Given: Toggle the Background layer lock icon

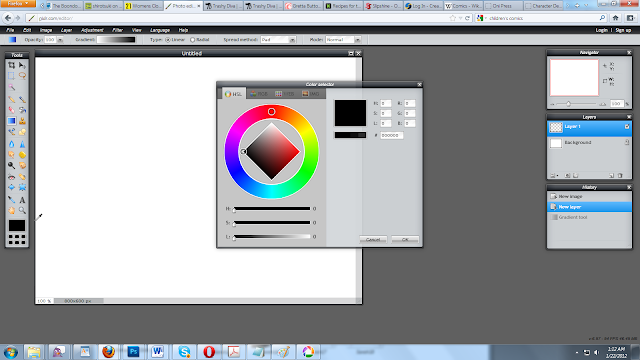Looking at the screenshot, I should click(627, 142).
